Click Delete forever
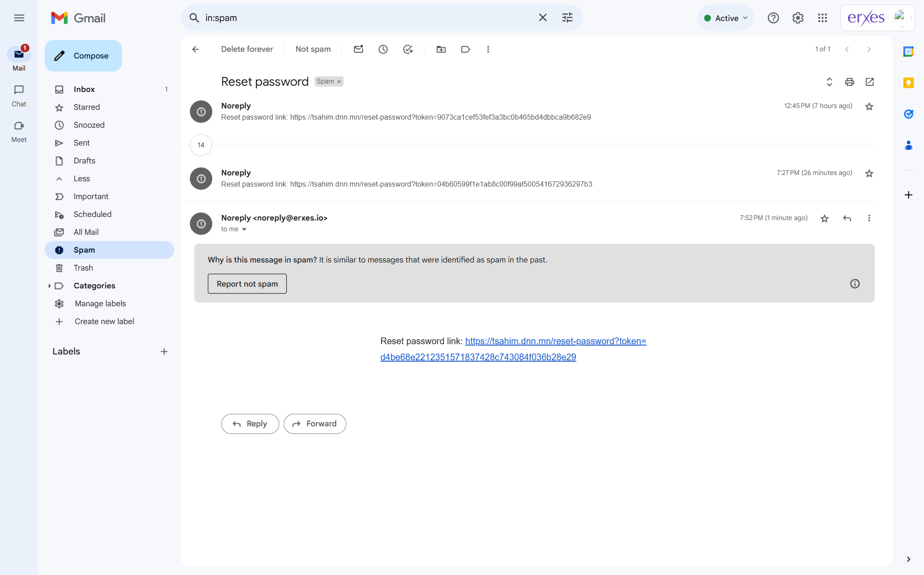Viewport: 924px width, 575px height. (x=247, y=49)
